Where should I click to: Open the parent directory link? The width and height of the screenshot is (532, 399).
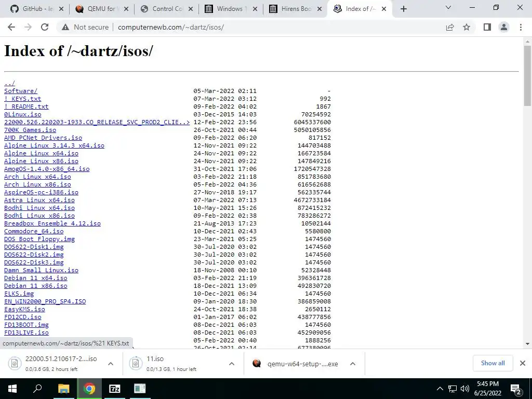(x=9, y=83)
